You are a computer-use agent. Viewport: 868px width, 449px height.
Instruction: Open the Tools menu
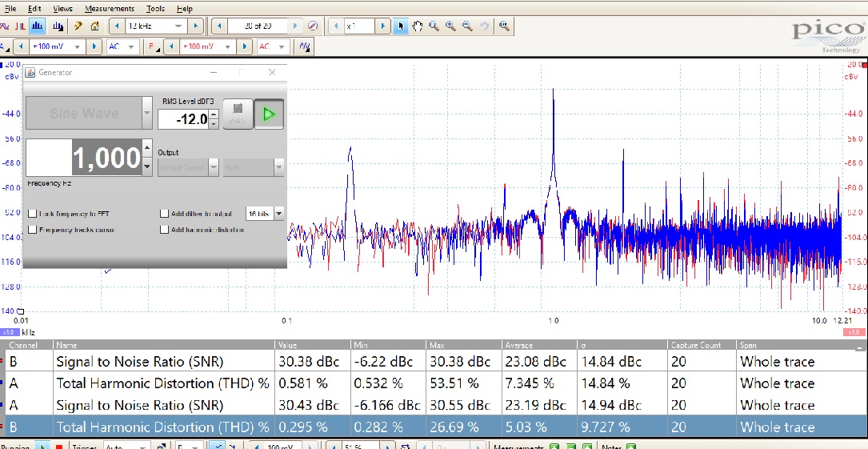[155, 8]
